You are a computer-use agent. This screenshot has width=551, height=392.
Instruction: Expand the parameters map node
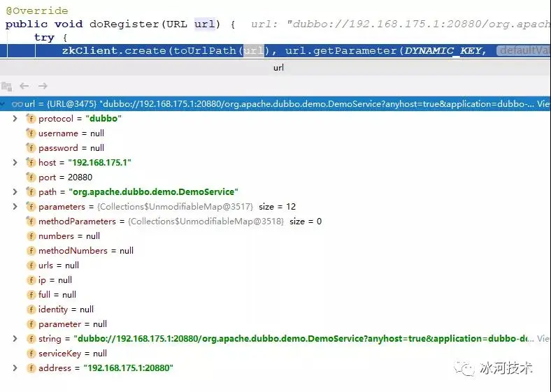click(x=15, y=207)
